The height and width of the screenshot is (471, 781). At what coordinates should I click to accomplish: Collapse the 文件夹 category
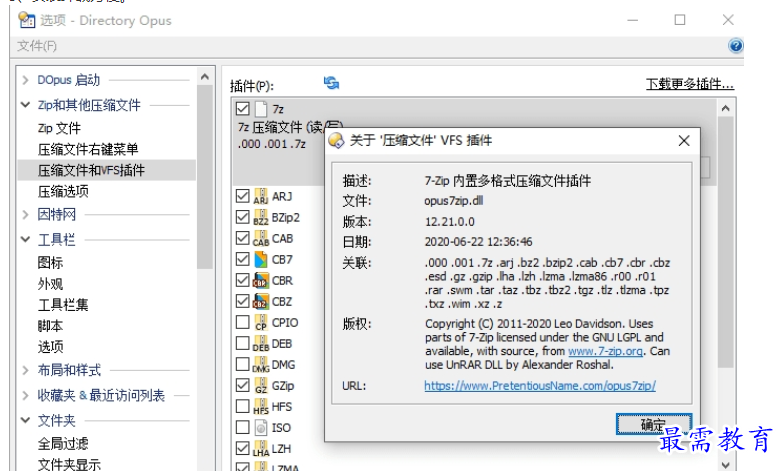(x=25, y=421)
